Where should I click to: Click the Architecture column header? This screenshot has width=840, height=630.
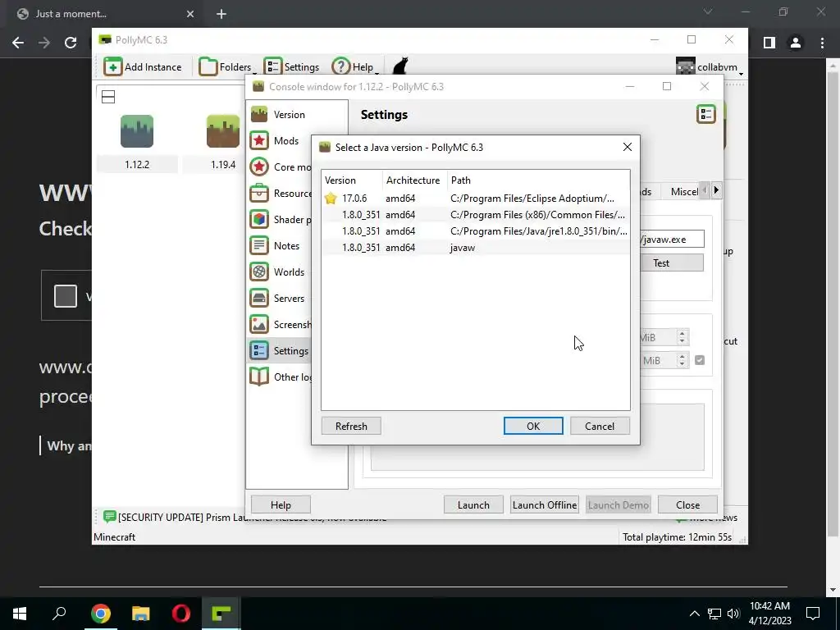click(x=414, y=180)
